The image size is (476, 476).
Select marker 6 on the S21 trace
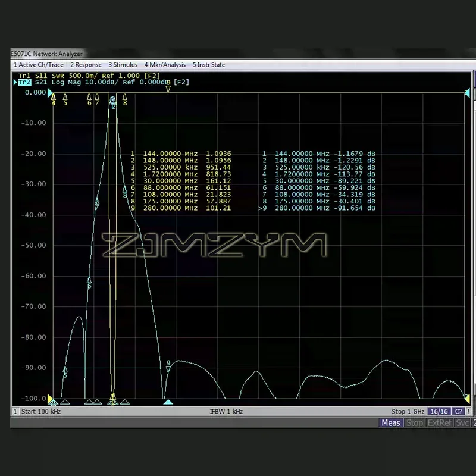pyautogui.click(x=89, y=283)
